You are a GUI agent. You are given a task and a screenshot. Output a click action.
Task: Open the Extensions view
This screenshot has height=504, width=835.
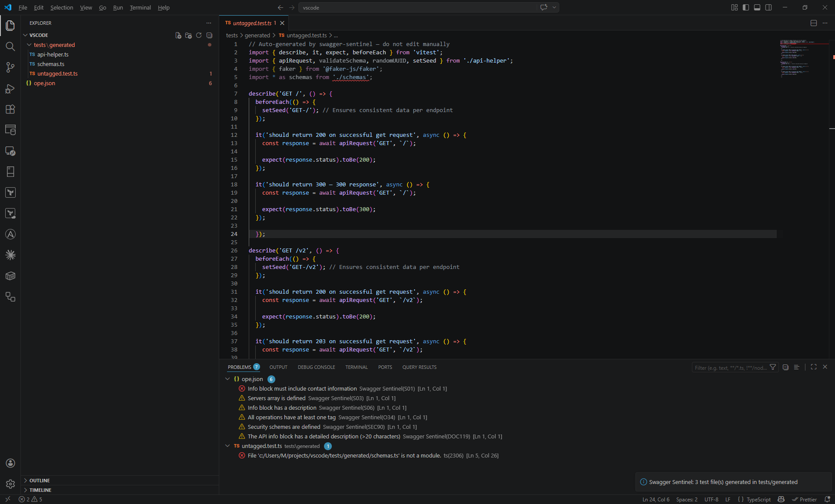click(10, 109)
